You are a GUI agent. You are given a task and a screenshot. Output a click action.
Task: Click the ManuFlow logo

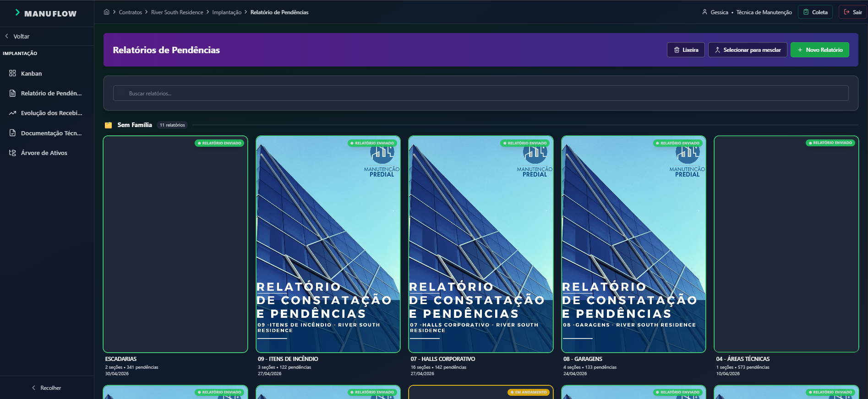point(45,13)
